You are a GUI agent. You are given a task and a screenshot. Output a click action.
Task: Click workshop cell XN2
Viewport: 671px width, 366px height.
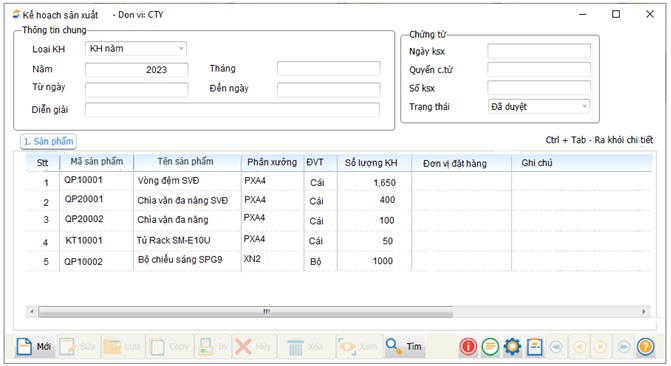click(x=252, y=259)
